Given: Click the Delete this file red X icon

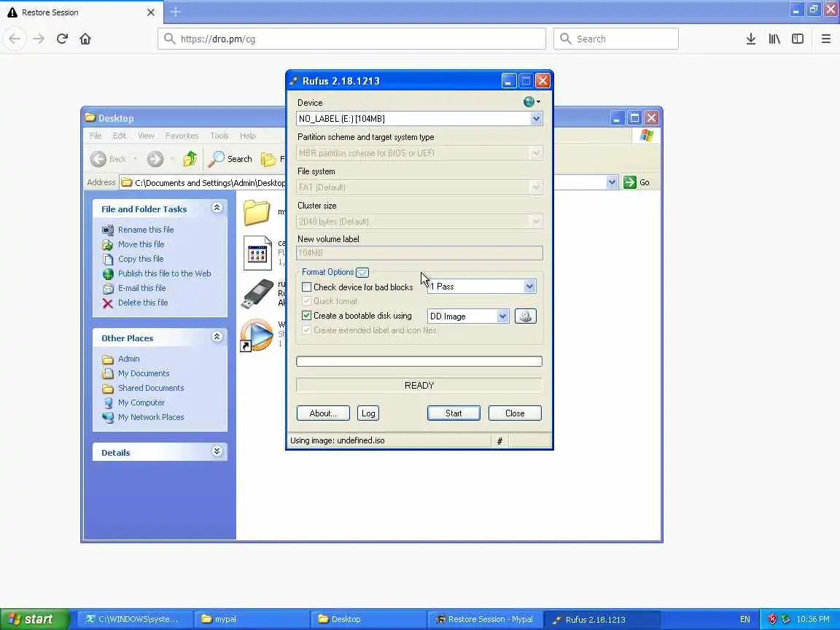Looking at the screenshot, I should click(x=108, y=303).
